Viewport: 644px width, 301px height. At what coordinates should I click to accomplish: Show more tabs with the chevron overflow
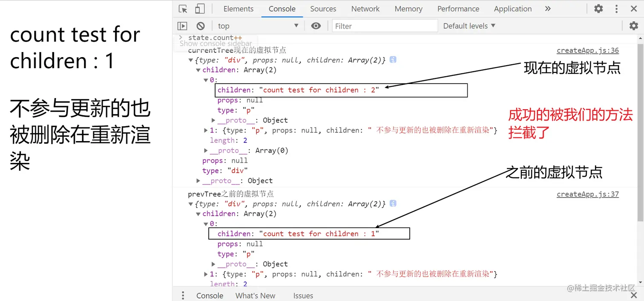point(548,9)
